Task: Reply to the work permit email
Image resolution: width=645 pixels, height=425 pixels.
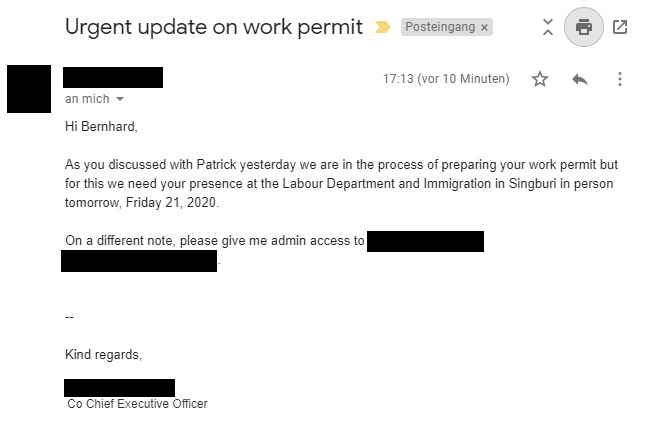Action: 580,79
